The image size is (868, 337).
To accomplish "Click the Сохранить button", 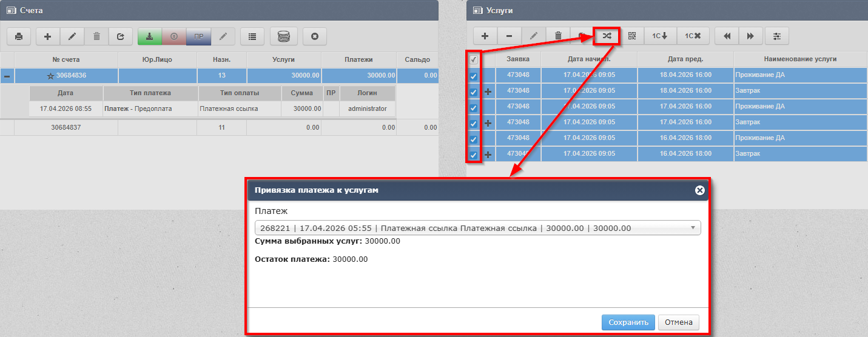I will coord(628,322).
